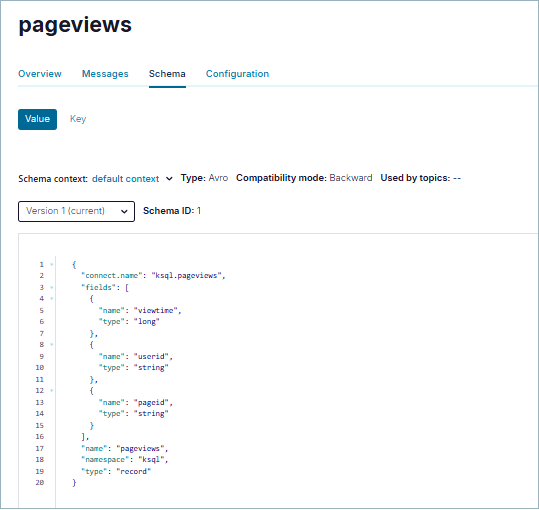The image size is (539, 510).
Task: Click the Schema ID: 1 label
Action: [172, 211]
